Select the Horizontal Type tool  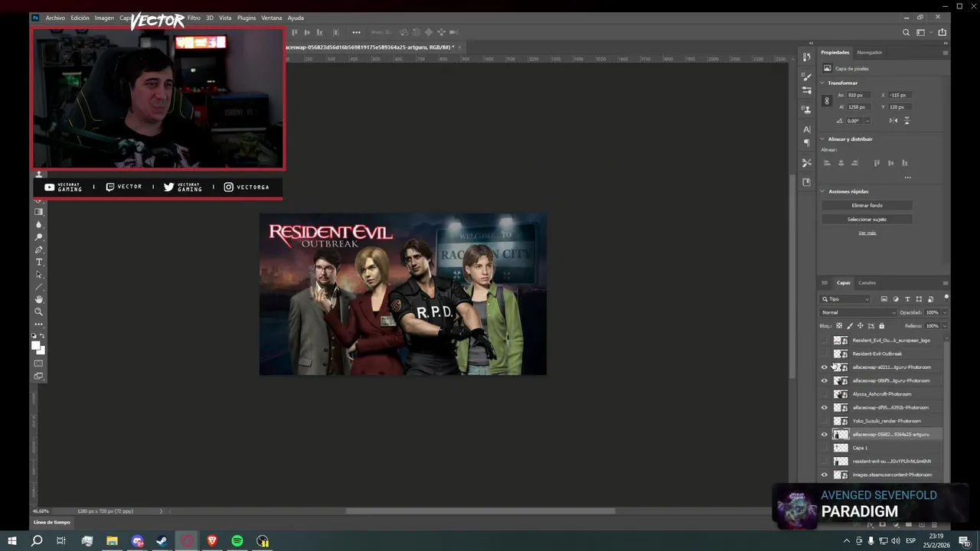click(x=39, y=262)
